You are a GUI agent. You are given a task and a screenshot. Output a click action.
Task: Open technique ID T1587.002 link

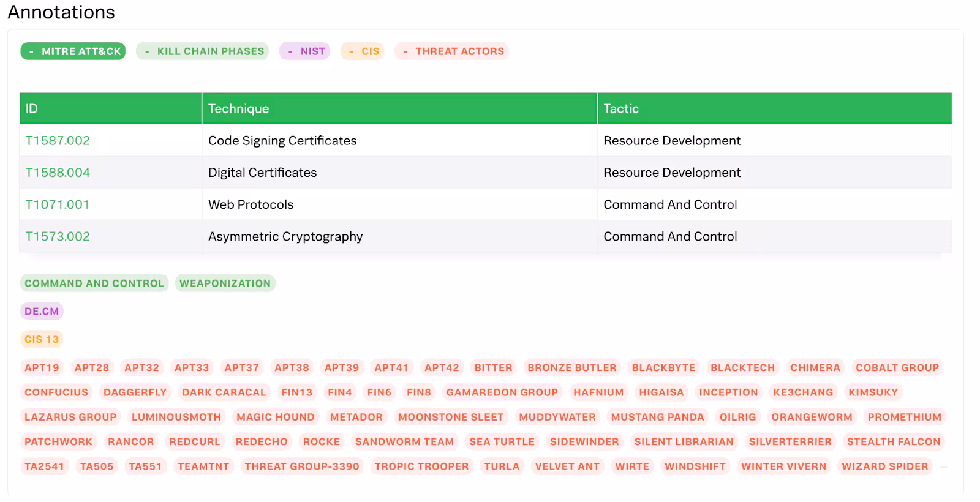click(x=58, y=141)
